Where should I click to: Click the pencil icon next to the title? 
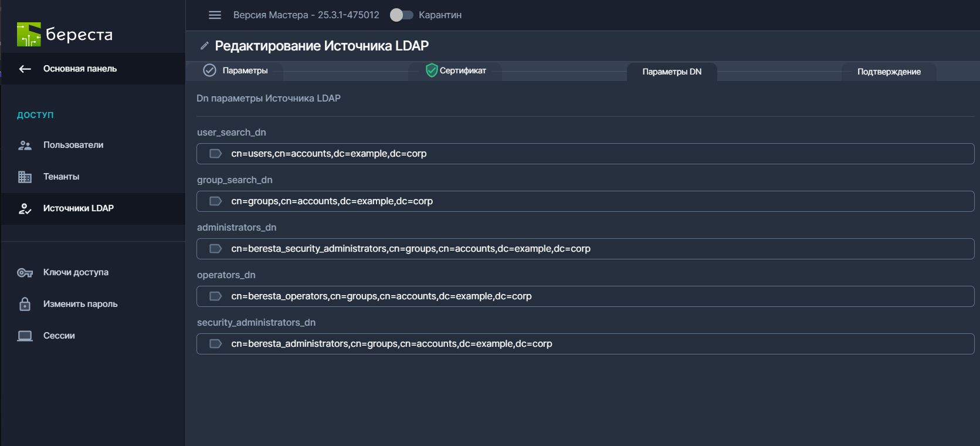tap(204, 46)
